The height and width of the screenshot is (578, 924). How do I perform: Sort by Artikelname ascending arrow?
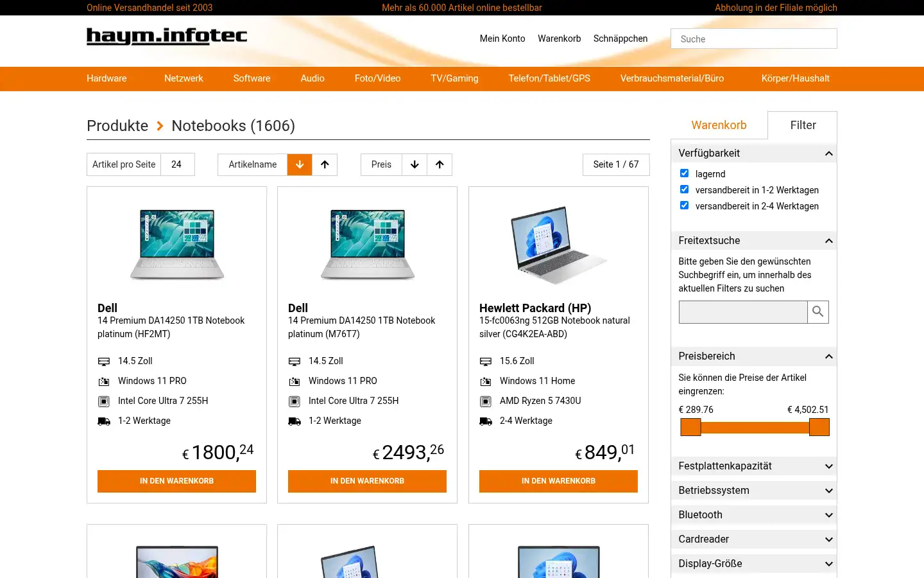click(325, 164)
